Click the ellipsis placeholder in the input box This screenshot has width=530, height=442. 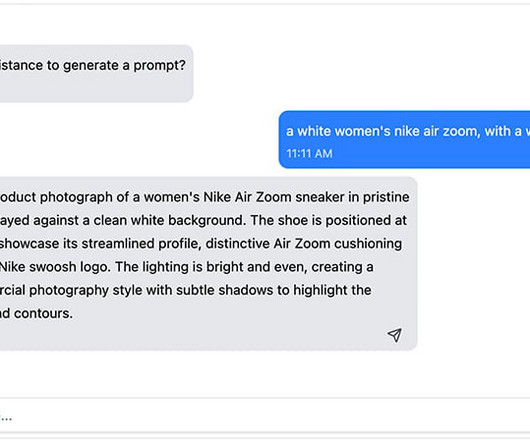pos(6,419)
